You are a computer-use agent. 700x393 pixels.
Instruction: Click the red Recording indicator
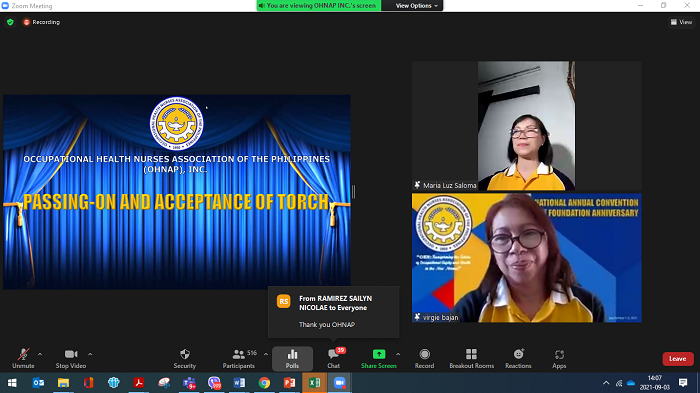click(42, 22)
